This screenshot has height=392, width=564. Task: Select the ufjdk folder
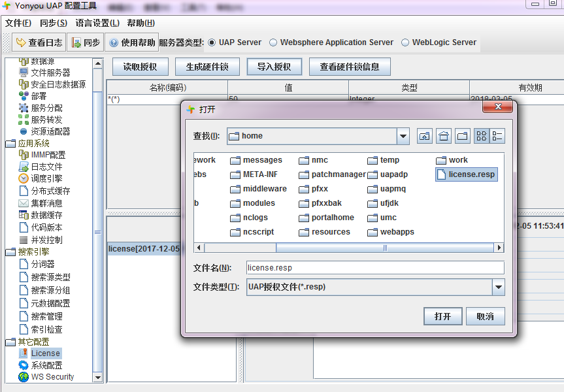tap(383, 203)
